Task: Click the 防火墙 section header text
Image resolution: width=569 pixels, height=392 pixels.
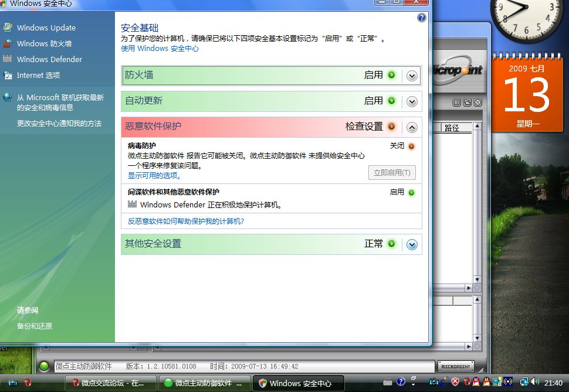Action: click(139, 75)
